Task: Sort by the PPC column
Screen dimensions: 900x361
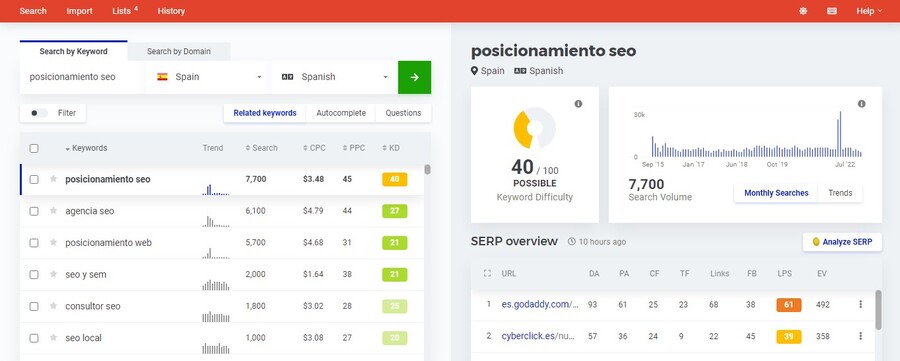Action: [354, 148]
